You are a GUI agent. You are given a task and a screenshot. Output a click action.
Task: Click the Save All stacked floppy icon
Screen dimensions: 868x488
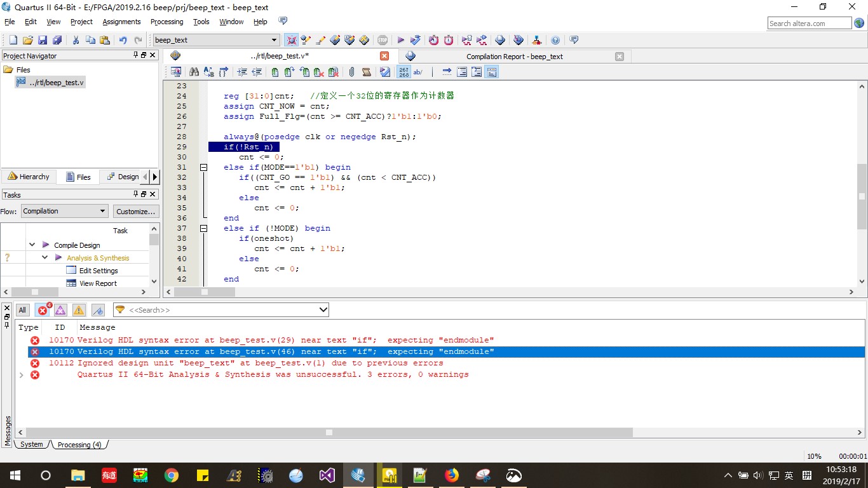(57, 40)
